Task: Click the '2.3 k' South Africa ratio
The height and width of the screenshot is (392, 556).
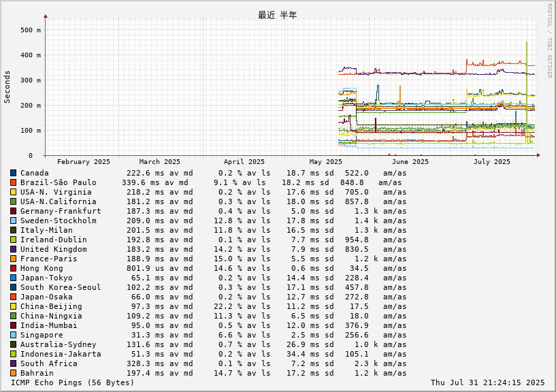Action: tap(366, 363)
